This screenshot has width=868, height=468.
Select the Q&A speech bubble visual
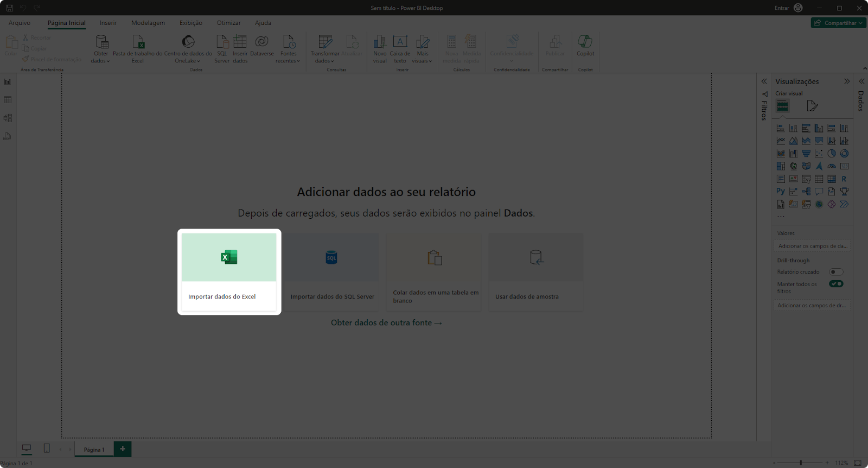click(819, 191)
